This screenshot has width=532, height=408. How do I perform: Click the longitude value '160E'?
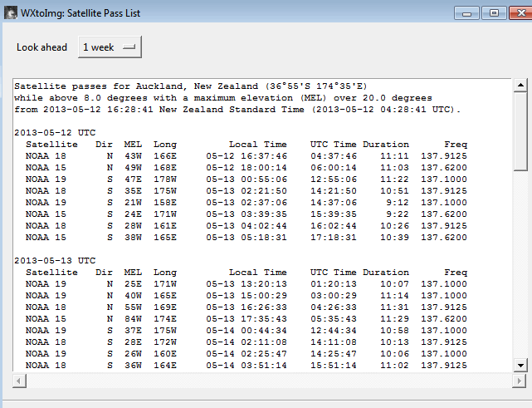click(x=165, y=354)
